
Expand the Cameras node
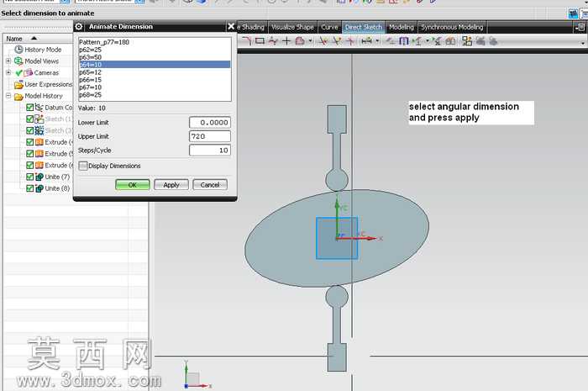8,72
